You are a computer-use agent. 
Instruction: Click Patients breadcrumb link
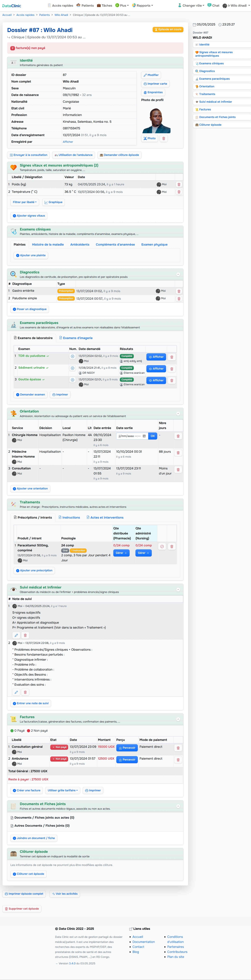(x=44, y=15)
